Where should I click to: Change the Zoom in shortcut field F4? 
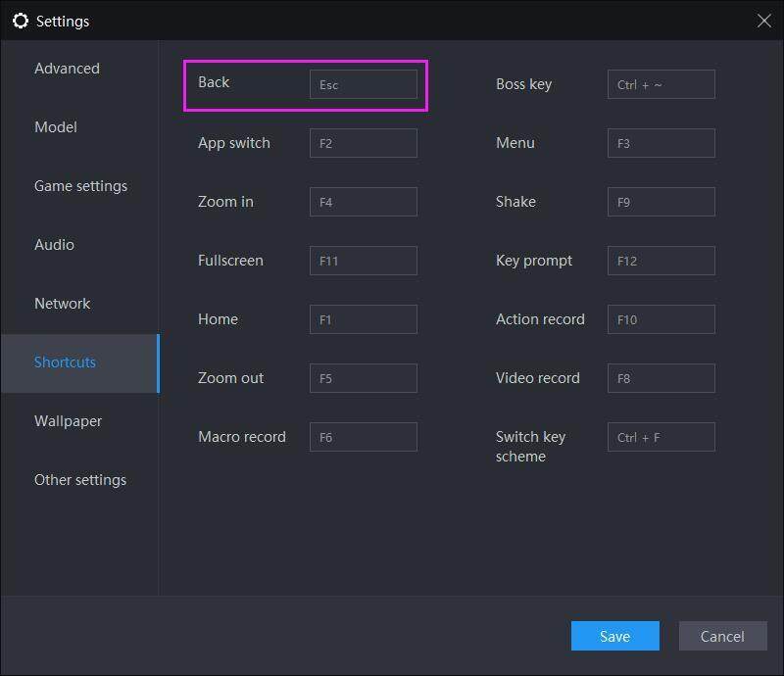click(x=364, y=202)
